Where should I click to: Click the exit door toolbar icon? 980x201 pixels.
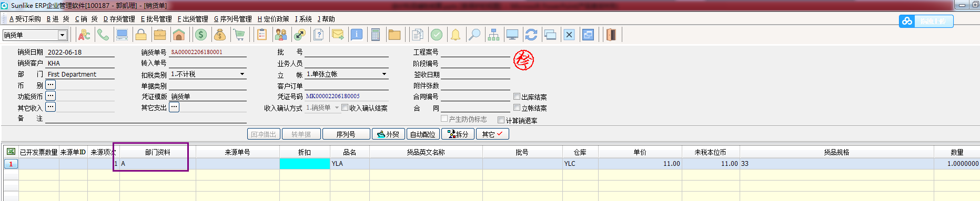point(611,35)
